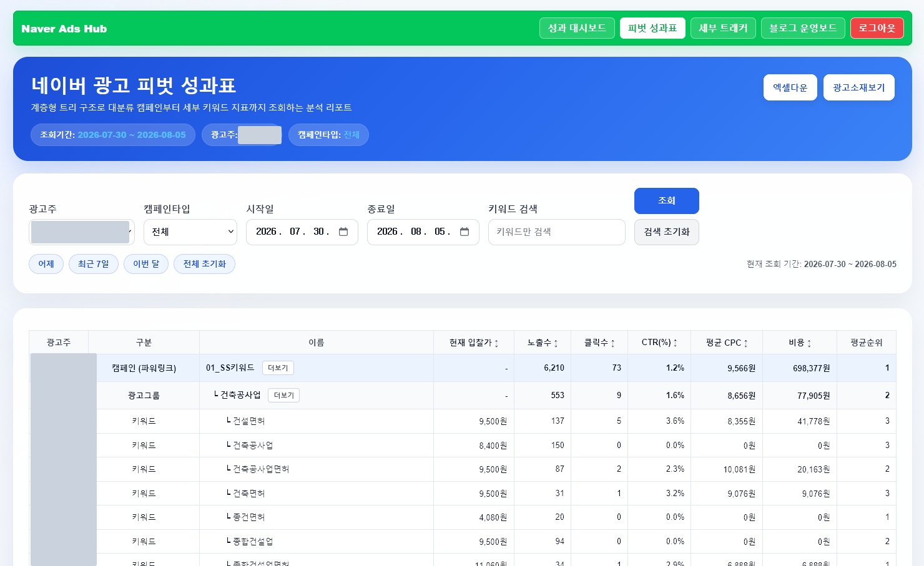
Task: Open 광고소재보기 button
Action: [x=859, y=87]
